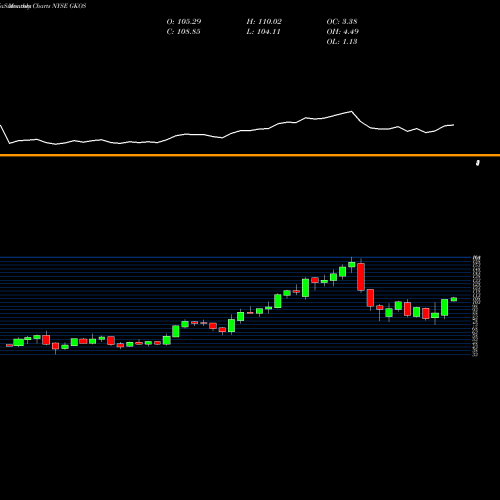
Task: Select the close price 'C: 108.85'
Action: (183, 32)
